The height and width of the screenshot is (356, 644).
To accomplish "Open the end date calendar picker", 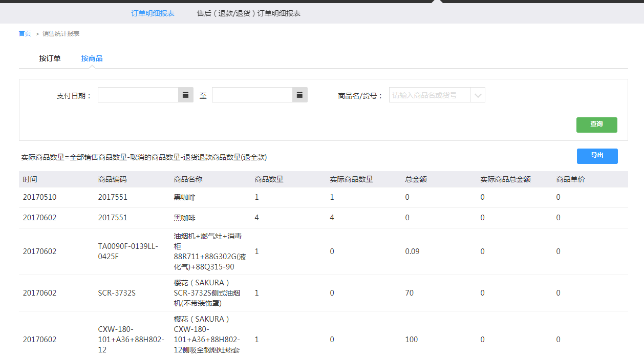I will 300,95.
